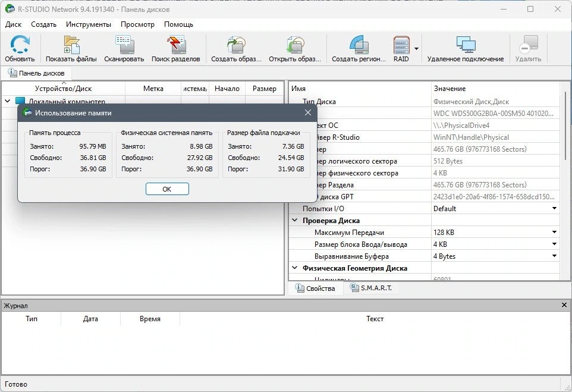Close the Использование памяти dialog
Screen dimensions: 572x392
pos(308,112)
